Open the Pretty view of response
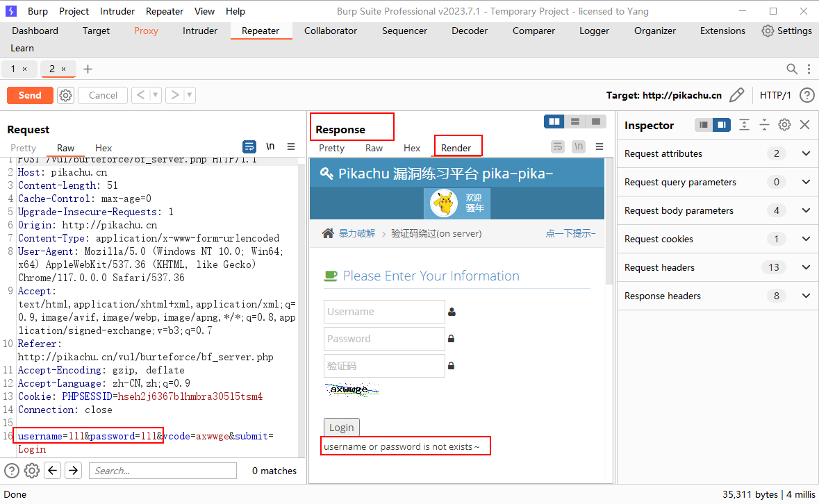The width and height of the screenshot is (819, 504). coord(331,148)
